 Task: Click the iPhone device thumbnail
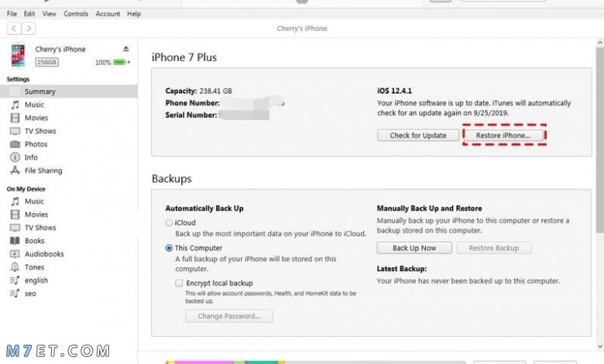coord(18,56)
